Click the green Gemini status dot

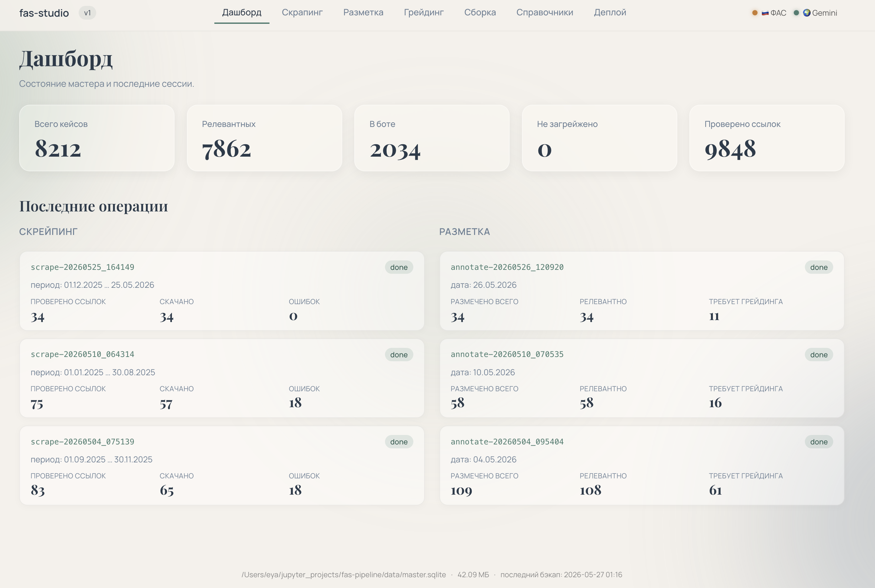pos(796,13)
